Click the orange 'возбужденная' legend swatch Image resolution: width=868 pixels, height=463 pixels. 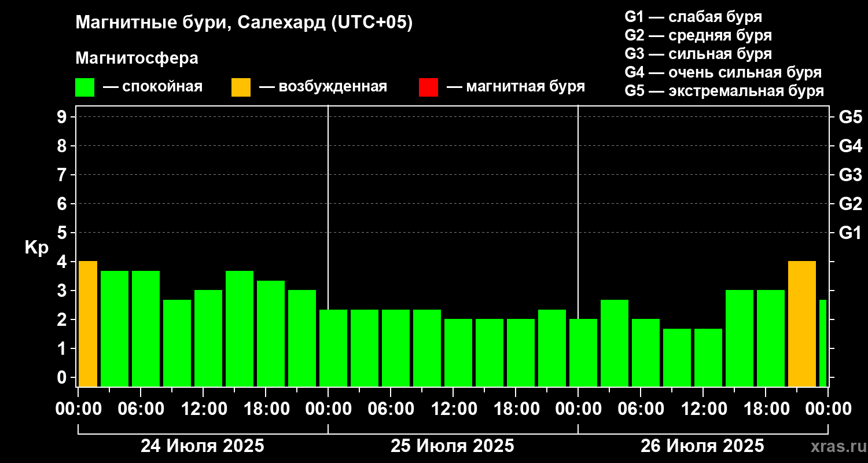point(241,87)
